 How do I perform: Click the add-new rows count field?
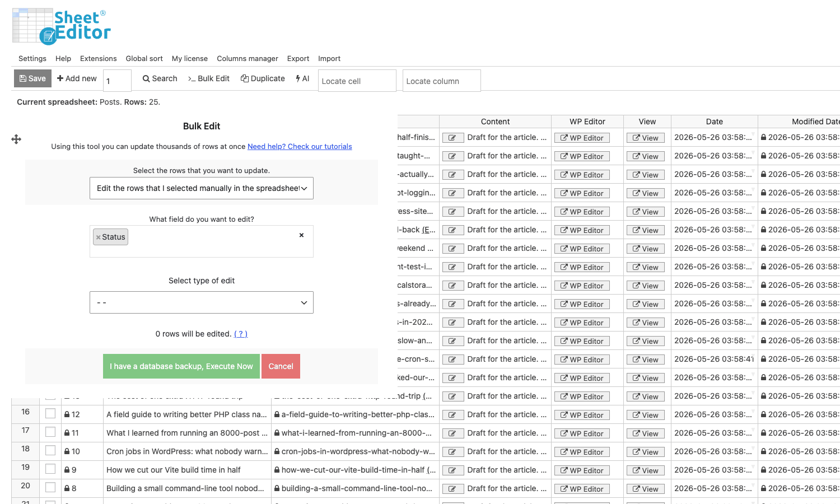click(x=117, y=81)
